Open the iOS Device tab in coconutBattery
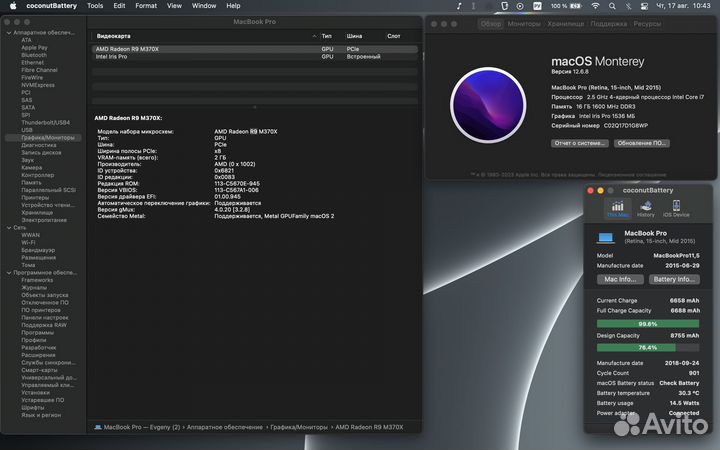This screenshot has height=450, width=720. (676, 209)
